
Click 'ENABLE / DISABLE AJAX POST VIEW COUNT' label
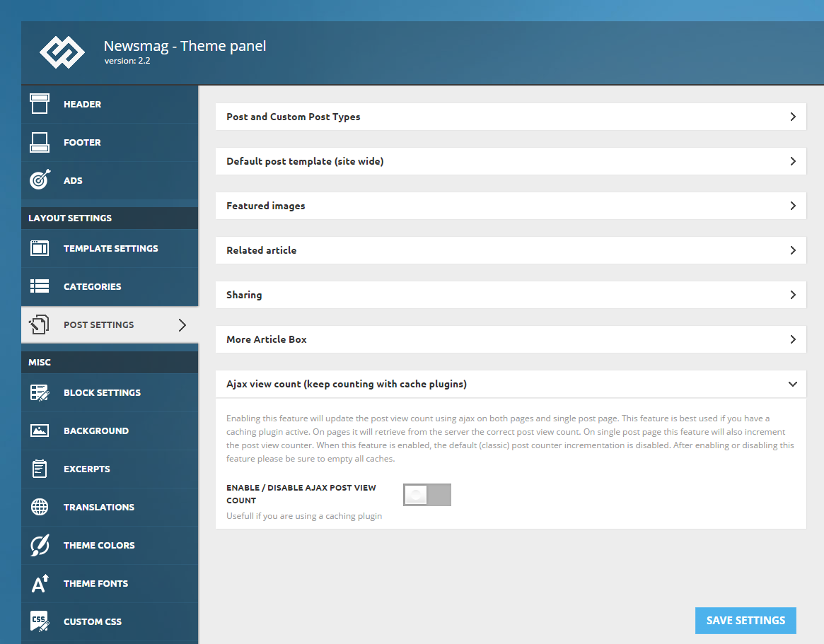tap(301, 493)
